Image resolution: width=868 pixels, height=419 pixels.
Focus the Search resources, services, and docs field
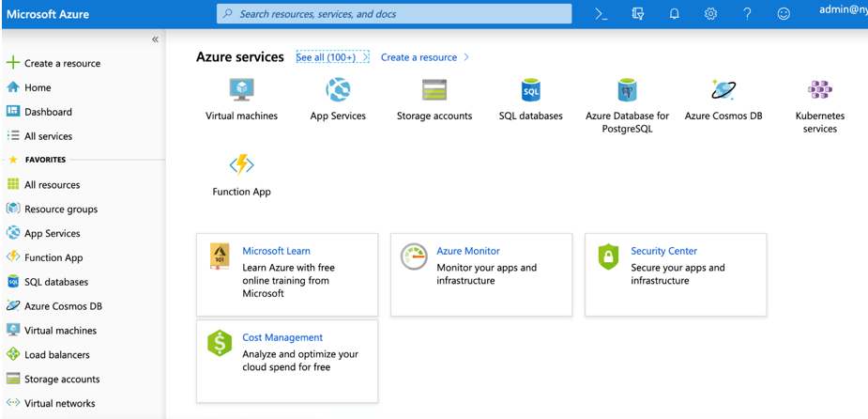[x=394, y=14]
